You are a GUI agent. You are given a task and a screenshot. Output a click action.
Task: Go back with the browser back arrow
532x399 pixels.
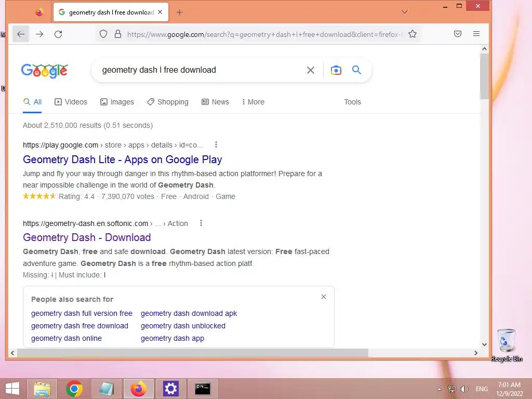tap(21, 34)
